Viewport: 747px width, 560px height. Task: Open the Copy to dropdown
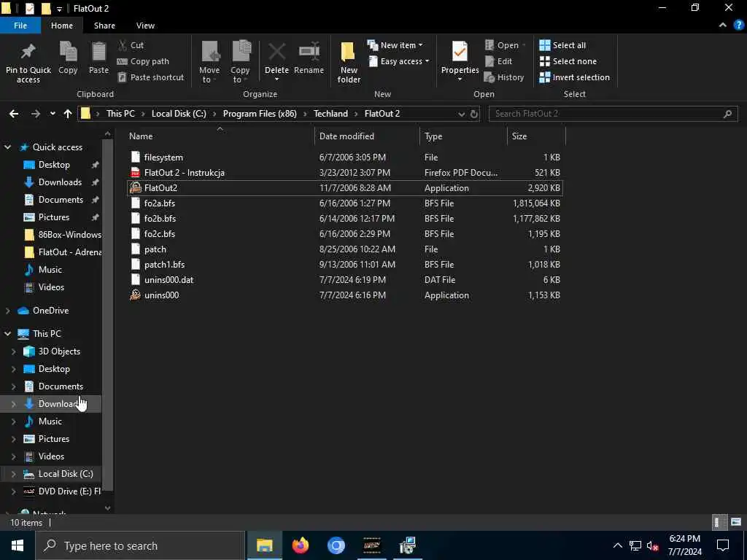239,75
